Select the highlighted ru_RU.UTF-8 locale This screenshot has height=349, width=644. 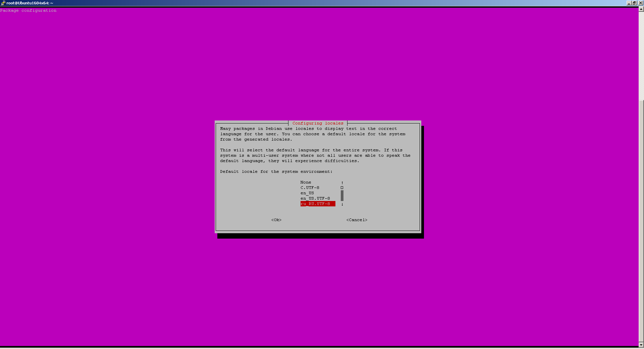(317, 204)
